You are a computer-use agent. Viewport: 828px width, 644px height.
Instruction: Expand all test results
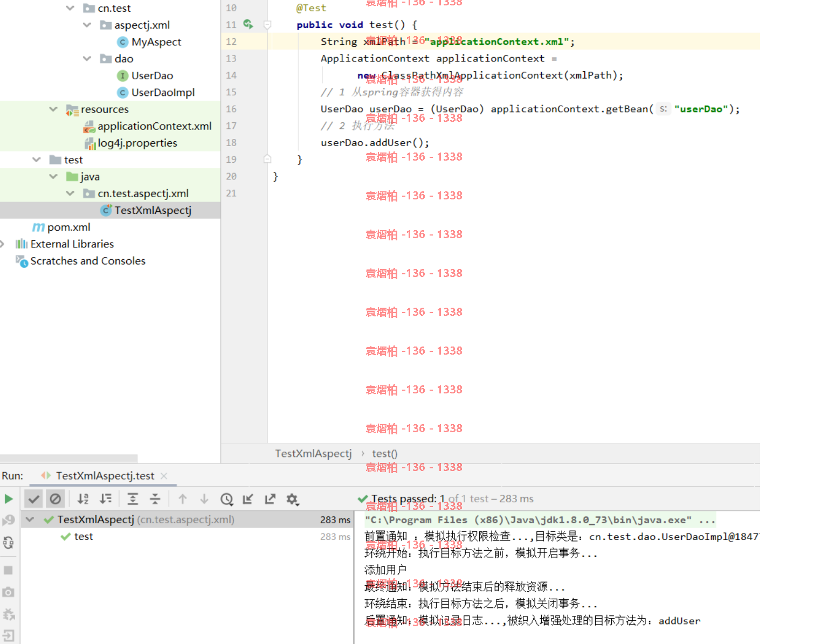click(x=133, y=499)
